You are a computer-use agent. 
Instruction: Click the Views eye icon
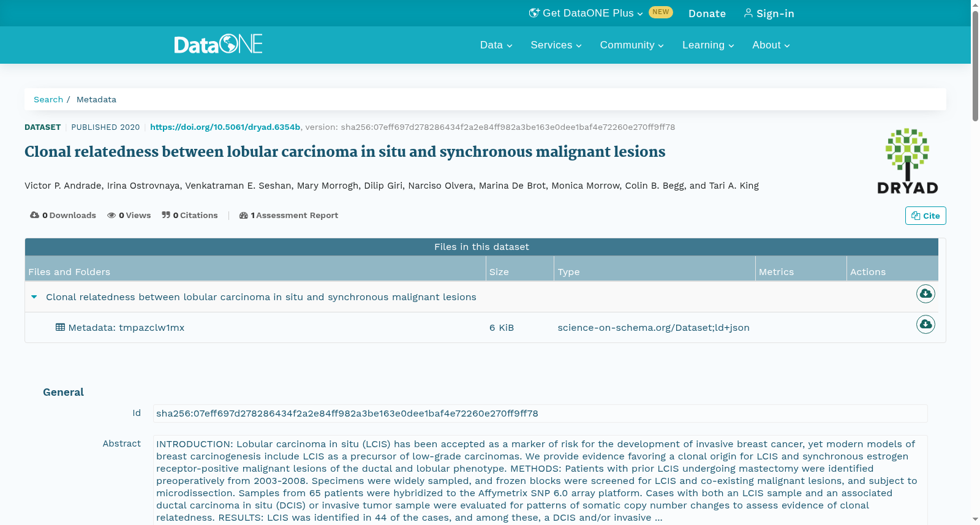click(x=111, y=215)
